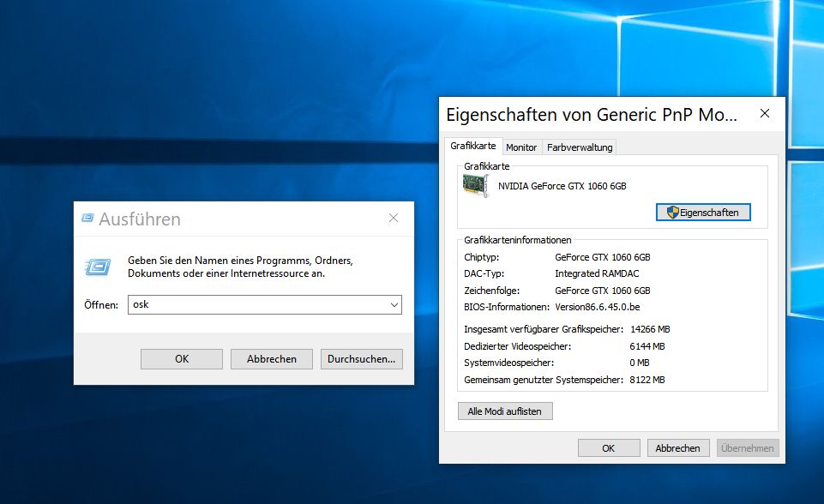This screenshot has width=824, height=504.
Task: Click the Run dialog instruction text
Action: click(240, 267)
